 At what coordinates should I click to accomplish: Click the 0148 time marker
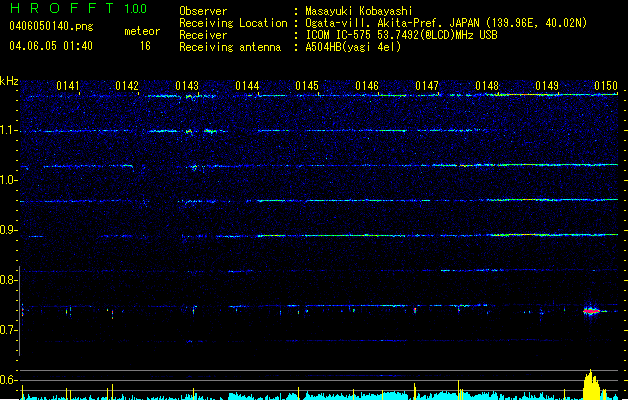pos(487,85)
